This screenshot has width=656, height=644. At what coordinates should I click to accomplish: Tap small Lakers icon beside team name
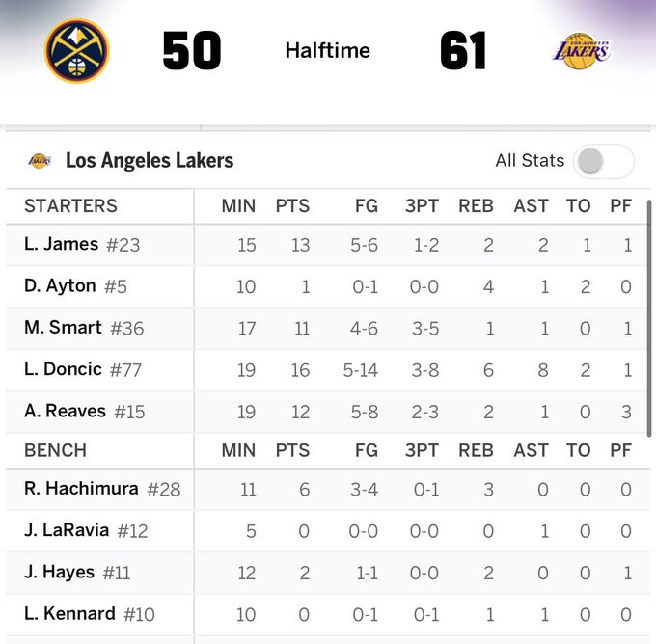pyautogui.click(x=40, y=160)
